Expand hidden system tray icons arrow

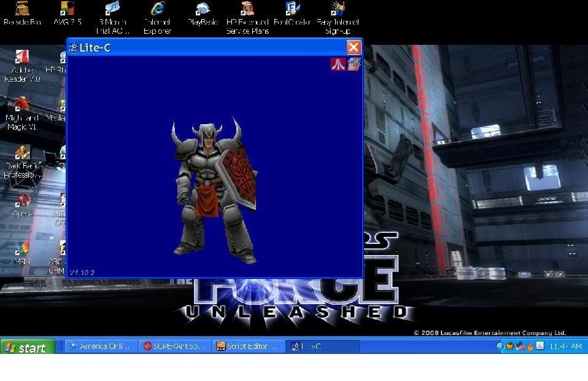point(500,347)
